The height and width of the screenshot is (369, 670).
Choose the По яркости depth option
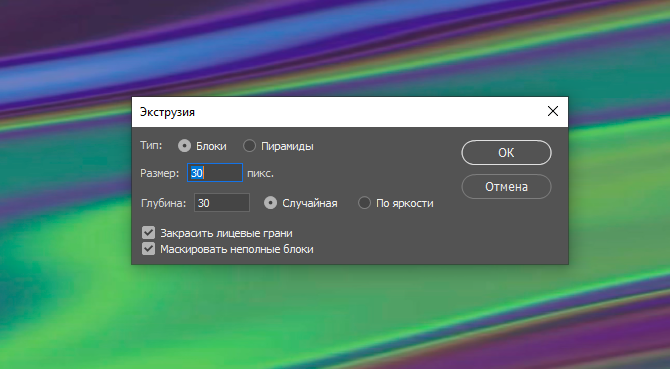pos(364,203)
